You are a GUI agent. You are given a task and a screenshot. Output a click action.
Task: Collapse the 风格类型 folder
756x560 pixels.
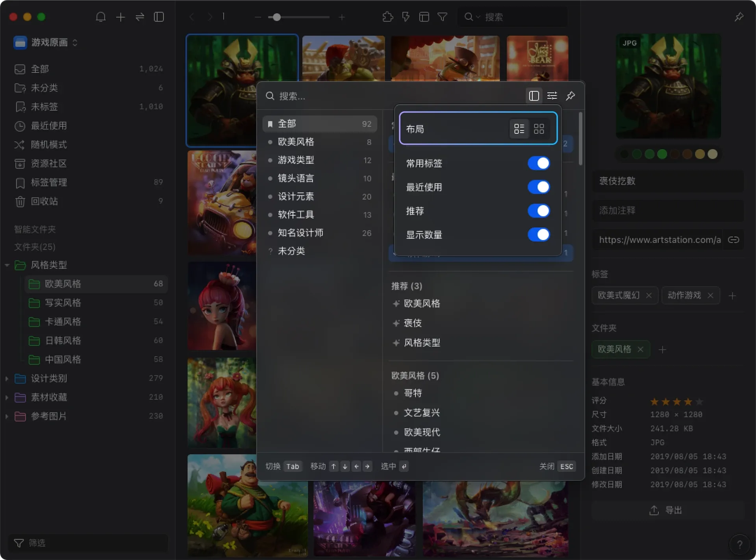click(7, 265)
